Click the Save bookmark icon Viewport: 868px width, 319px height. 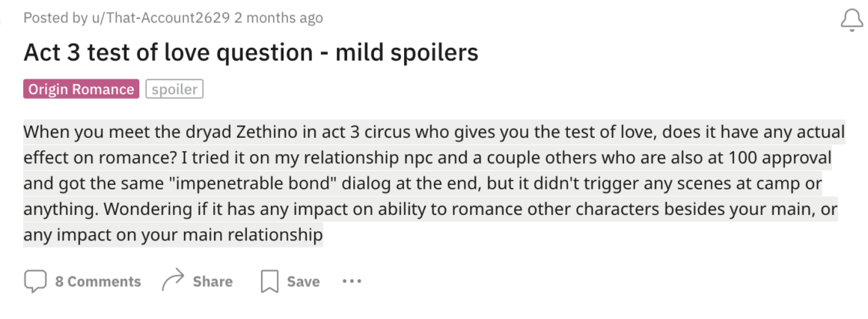point(269,282)
